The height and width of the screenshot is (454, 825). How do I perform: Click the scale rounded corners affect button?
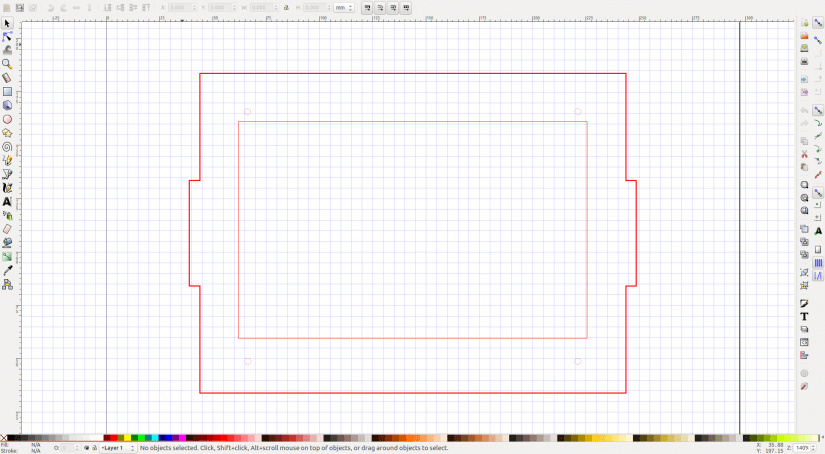click(380, 8)
